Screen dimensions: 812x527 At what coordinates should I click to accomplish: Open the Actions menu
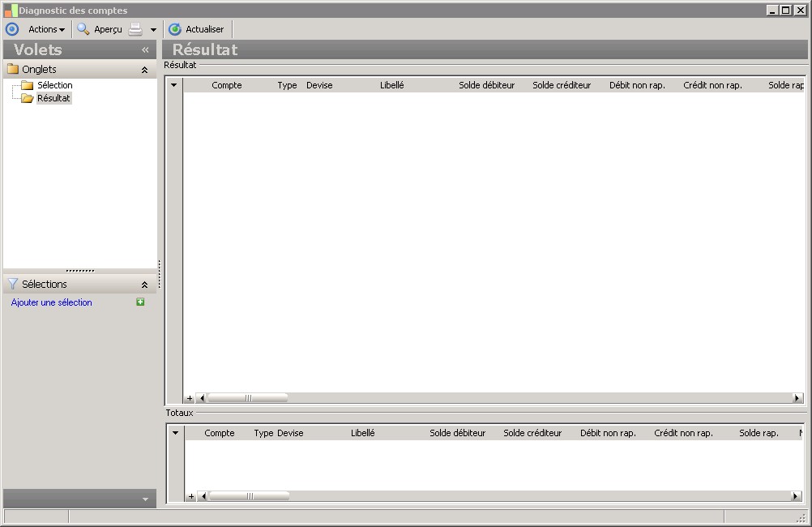[47, 29]
